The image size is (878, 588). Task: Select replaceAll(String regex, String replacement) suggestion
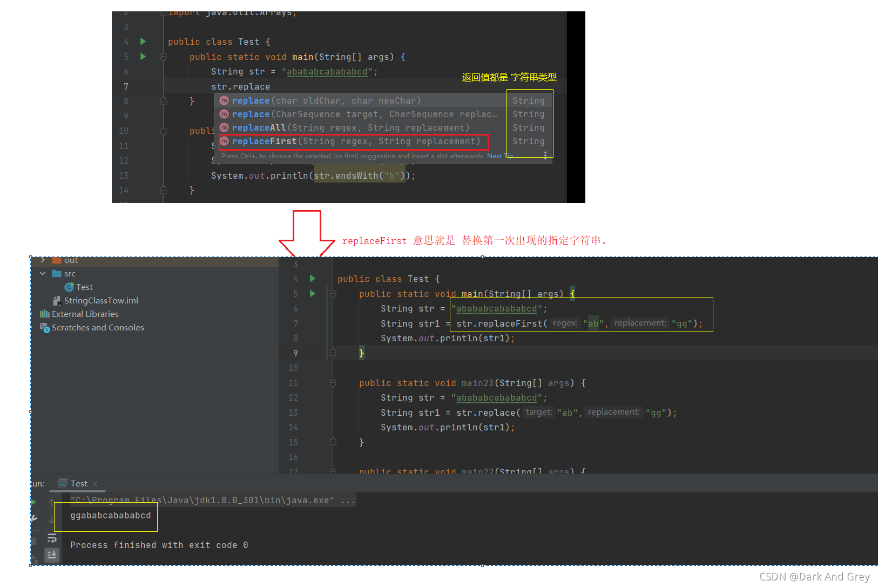(383, 127)
